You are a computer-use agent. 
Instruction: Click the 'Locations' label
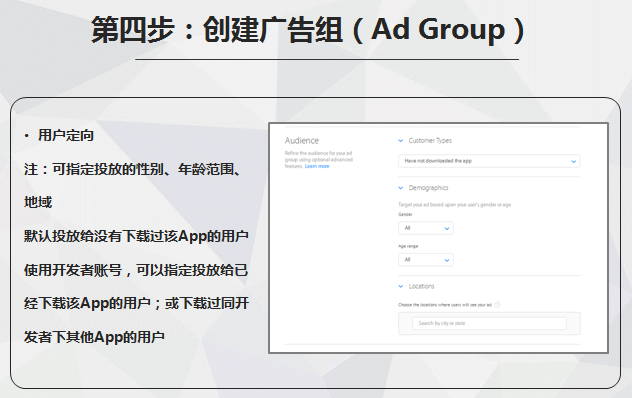coord(421,286)
